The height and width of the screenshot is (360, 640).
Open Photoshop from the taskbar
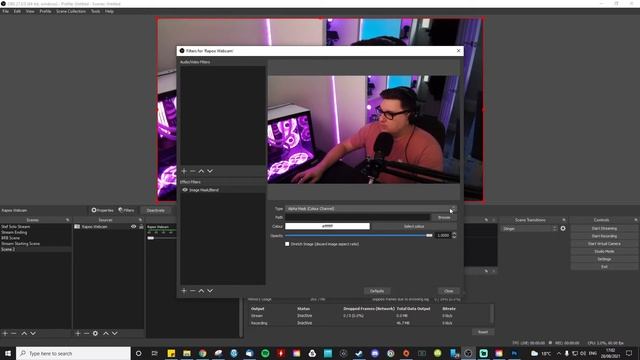514,353
